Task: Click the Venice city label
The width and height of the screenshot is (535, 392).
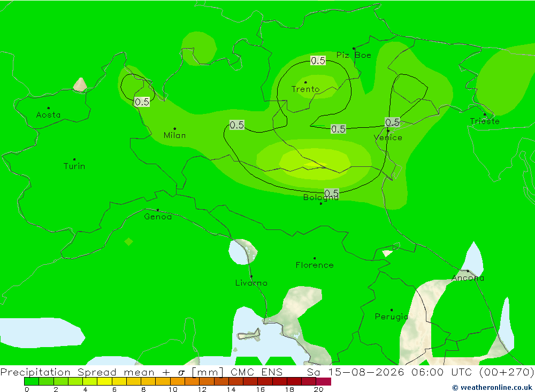Action: pos(388,138)
